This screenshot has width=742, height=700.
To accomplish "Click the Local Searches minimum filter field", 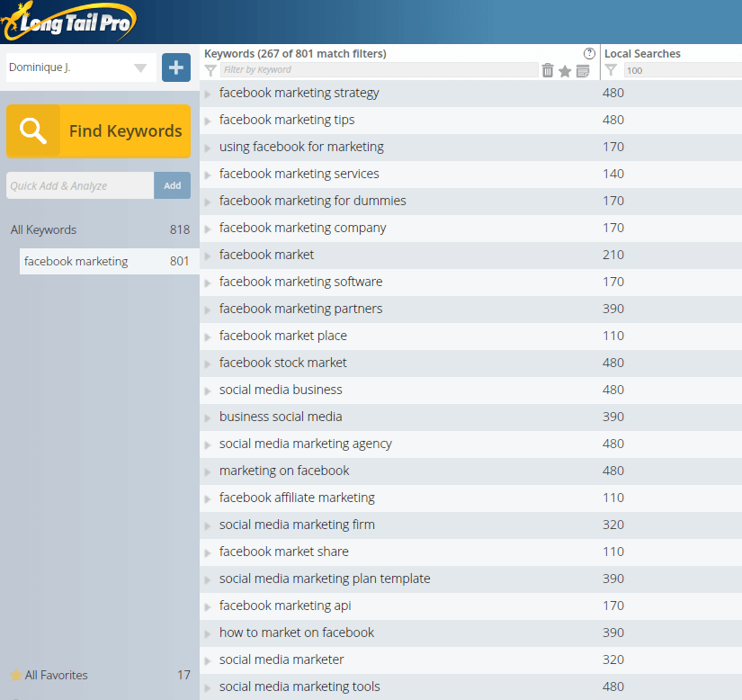I will (x=683, y=70).
